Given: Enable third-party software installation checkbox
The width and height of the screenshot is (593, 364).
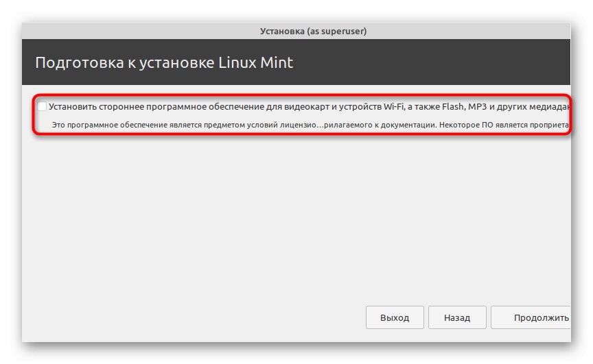Looking at the screenshot, I should 43,106.
